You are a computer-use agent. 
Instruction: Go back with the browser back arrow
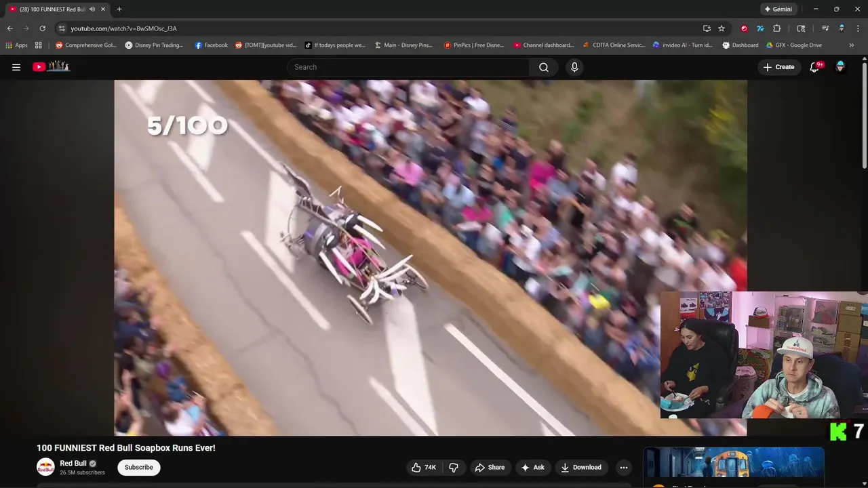pyautogui.click(x=9, y=28)
